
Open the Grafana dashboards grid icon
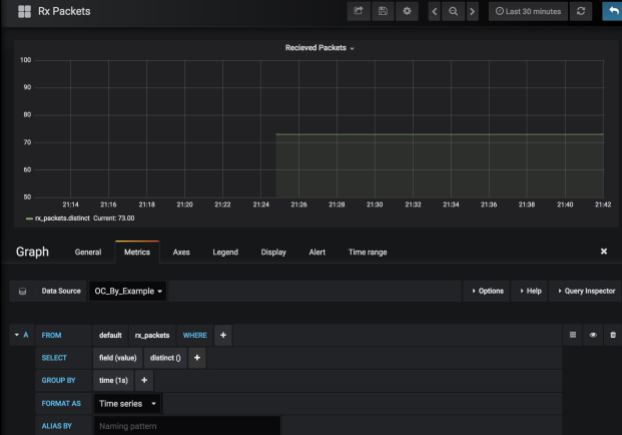coord(24,11)
